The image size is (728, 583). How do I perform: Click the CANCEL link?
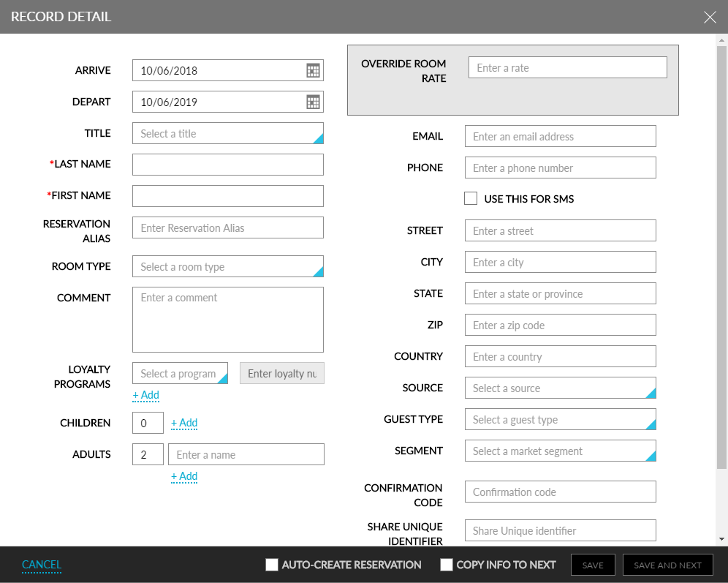coord(41,565)
